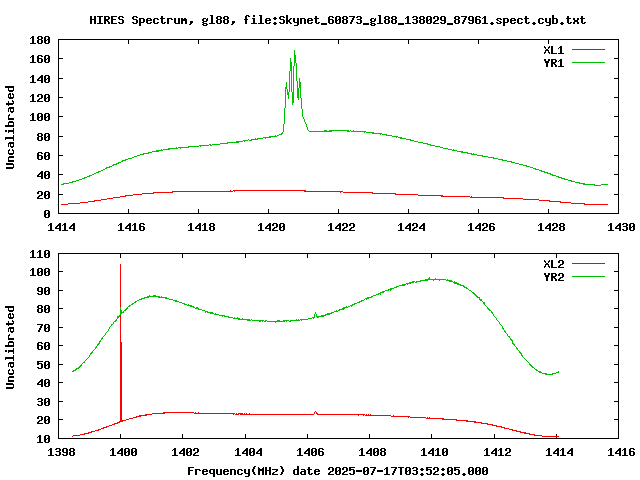Click the 1404 tick label on the lower x-axis
This screenshot has height=480, width=640.
248,452
